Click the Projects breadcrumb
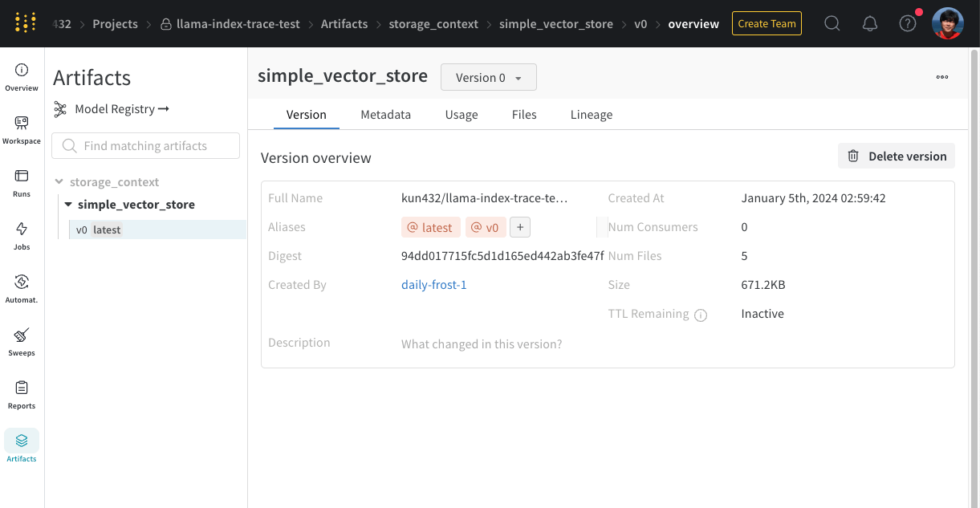Image resolution: width=980 pixels, height=508 pixels. (115, 24)
